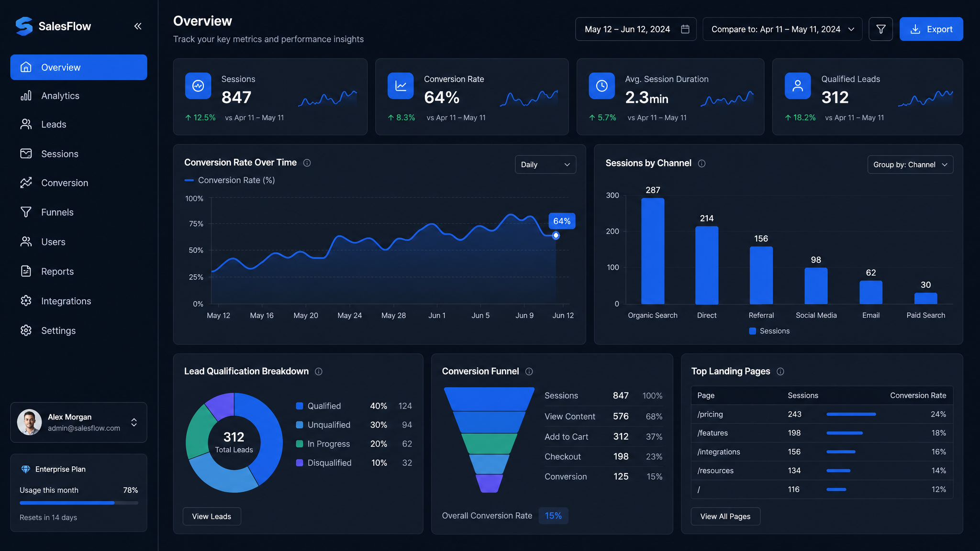Click the Sessions card 12.5% change value
The image size is (980, 551).
pyautogui.click(x=200, y=118)
